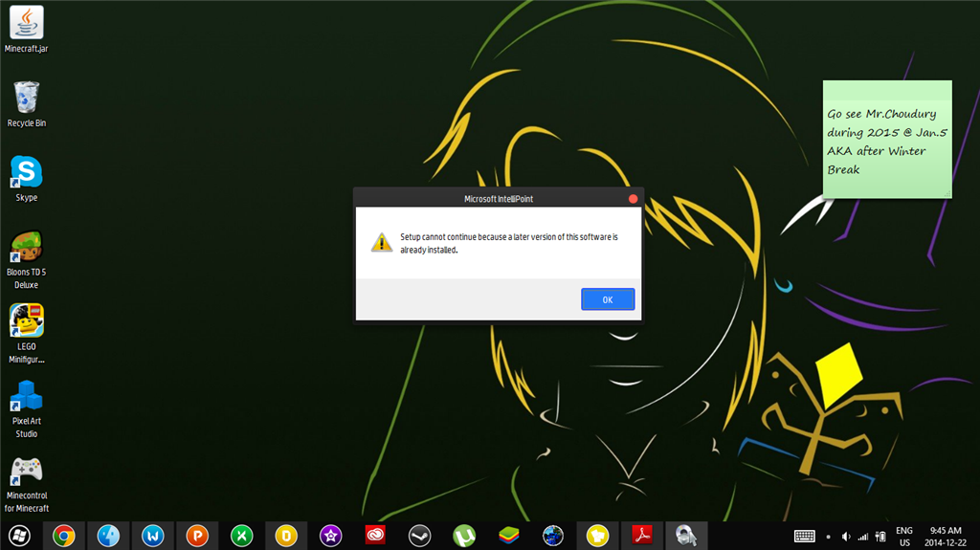This screenshot has height=550, width=980.
Task: Open the magnifier setup icon in taskbar
Action: coord(686,536)
